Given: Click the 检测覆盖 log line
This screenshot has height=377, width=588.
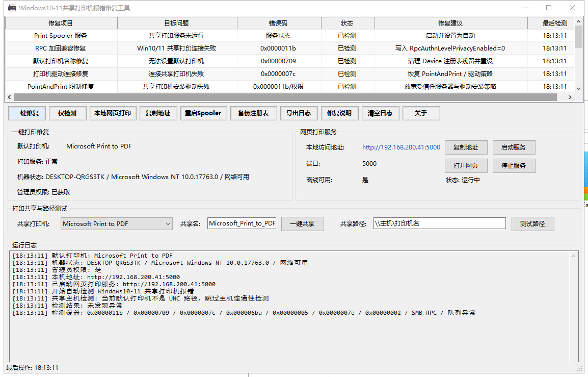Looking at the screenshot, I should point(244,313).
